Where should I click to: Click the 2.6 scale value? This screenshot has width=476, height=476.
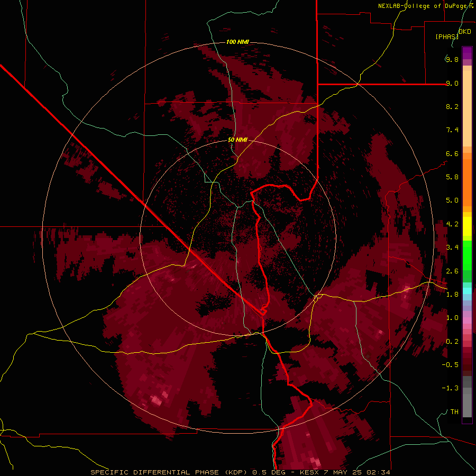(452, 271)
